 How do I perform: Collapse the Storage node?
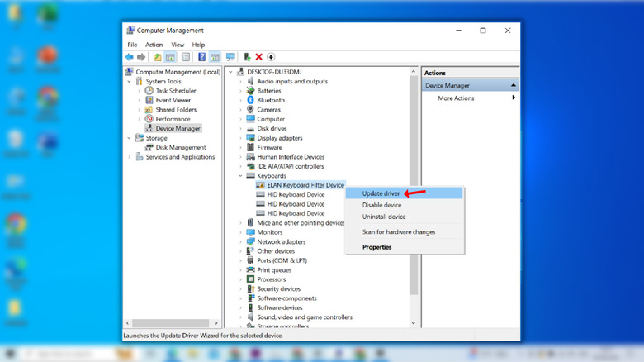tap(130, 138)
